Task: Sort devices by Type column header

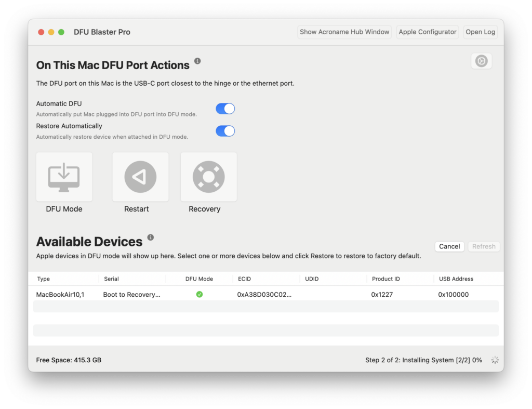Action: [44, 279]
